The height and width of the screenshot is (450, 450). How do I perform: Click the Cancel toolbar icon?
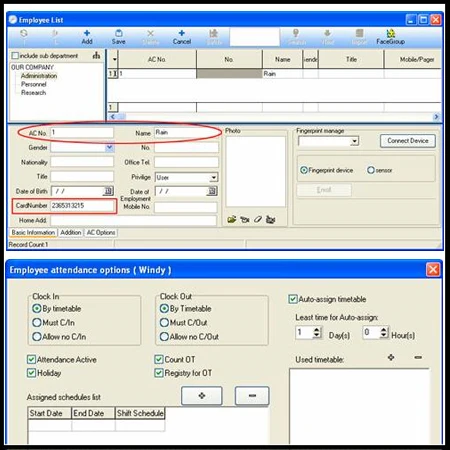click(x=182, y=37)
